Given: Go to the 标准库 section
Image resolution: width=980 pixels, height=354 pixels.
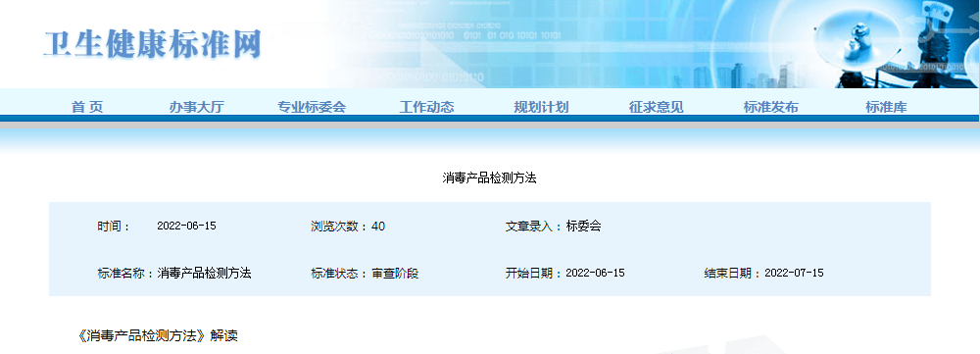Looking at the screenshot, I should pos(886,107).
